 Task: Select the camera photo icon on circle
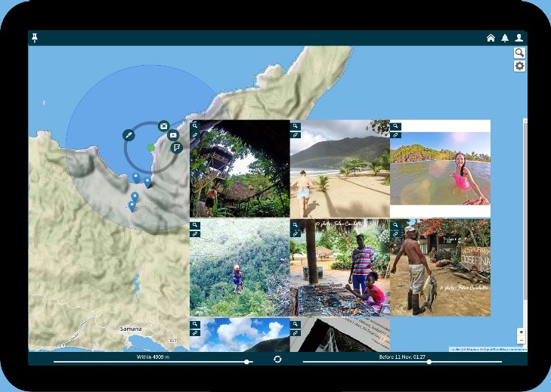[x=163, y=125]
